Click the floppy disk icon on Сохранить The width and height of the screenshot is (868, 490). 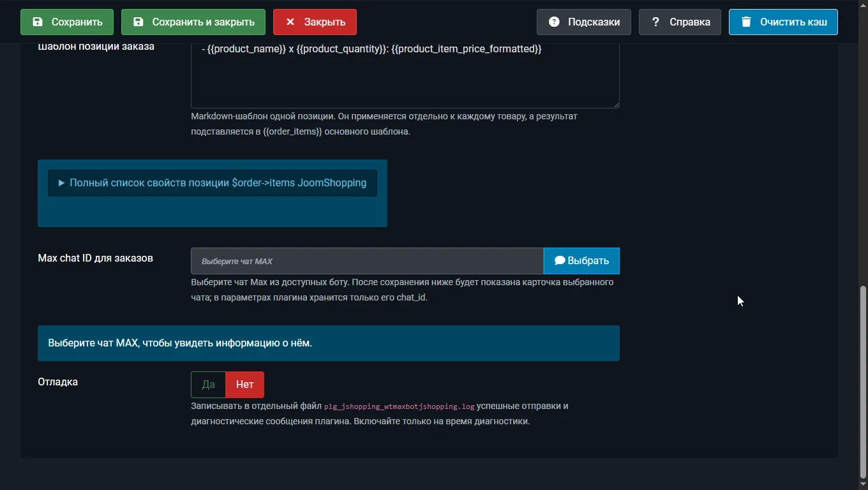point(38,22)
